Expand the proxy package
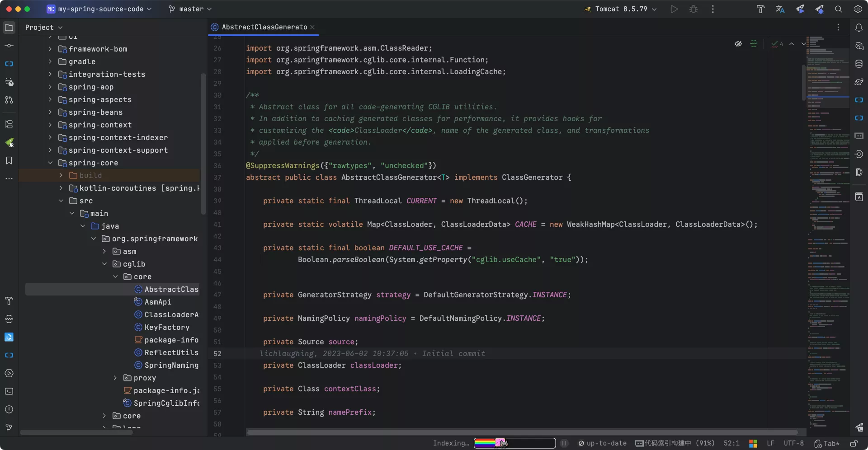 [115, 378]
